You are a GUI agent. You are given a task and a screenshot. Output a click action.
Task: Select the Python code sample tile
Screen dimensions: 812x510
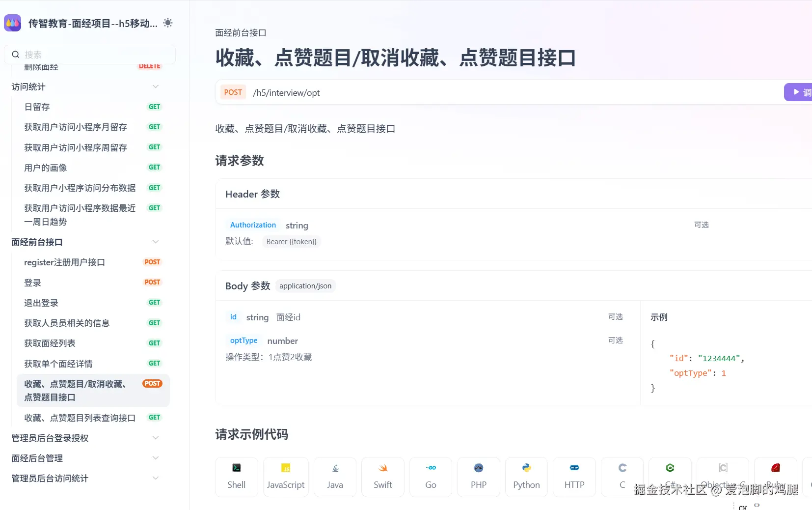(x=527, y=477)
